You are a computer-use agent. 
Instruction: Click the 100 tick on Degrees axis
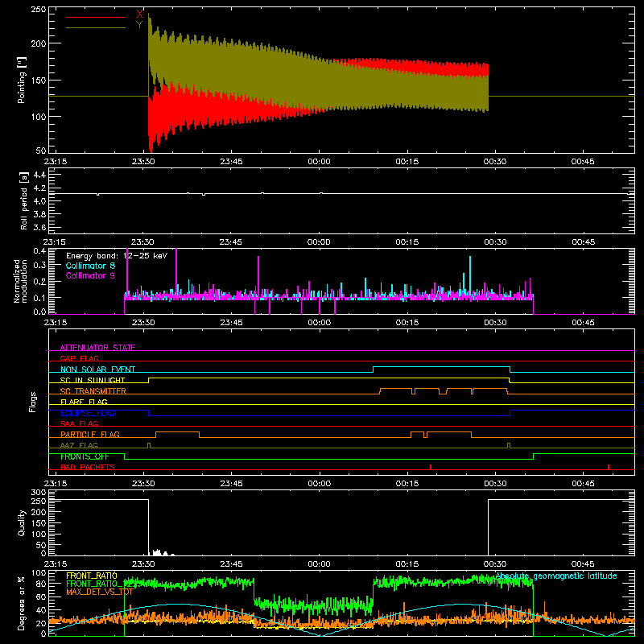click(39, 573)
